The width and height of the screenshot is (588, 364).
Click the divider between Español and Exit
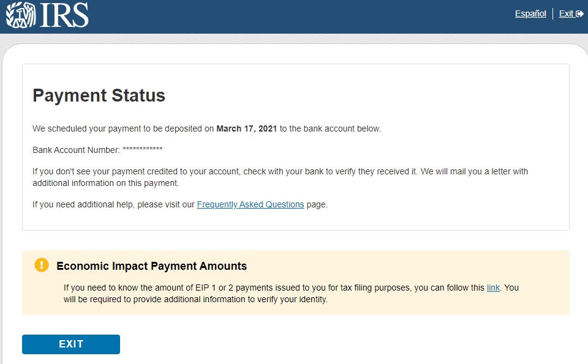(x=552, y=14)
